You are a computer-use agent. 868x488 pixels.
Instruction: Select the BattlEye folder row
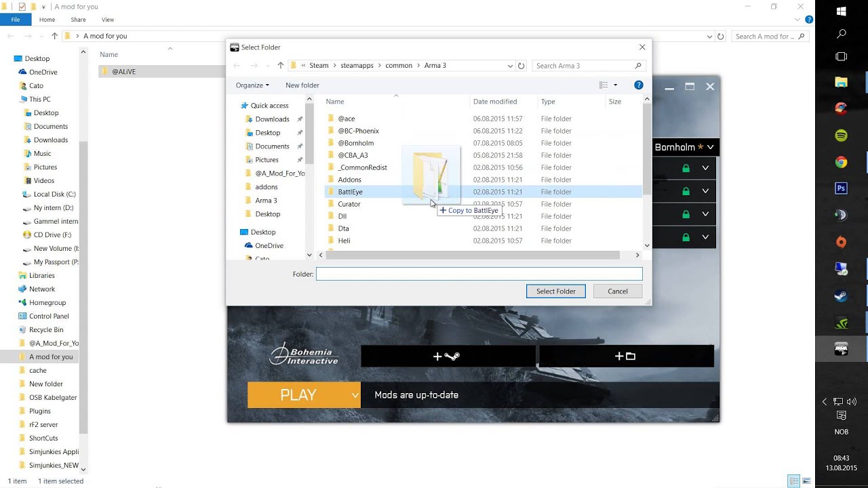[x=483, y=192]
